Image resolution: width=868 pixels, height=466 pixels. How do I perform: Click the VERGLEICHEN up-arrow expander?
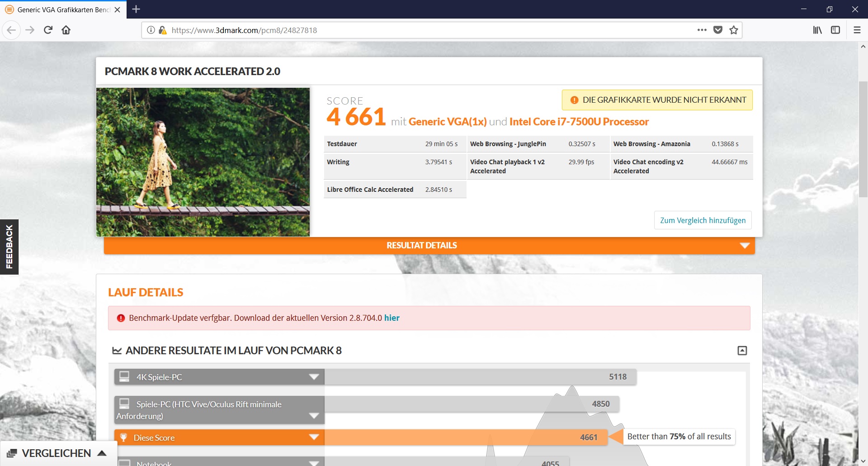102,453
